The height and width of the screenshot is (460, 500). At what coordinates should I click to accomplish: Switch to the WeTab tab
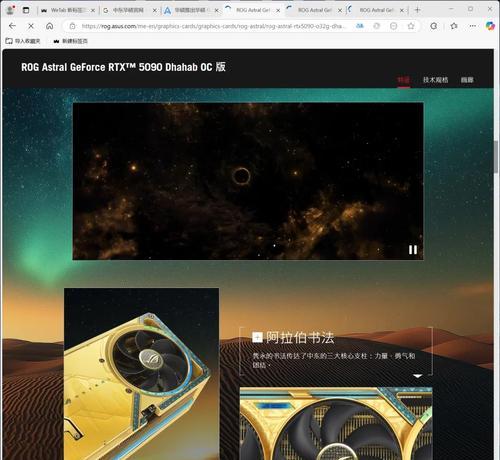coord(65,10)
